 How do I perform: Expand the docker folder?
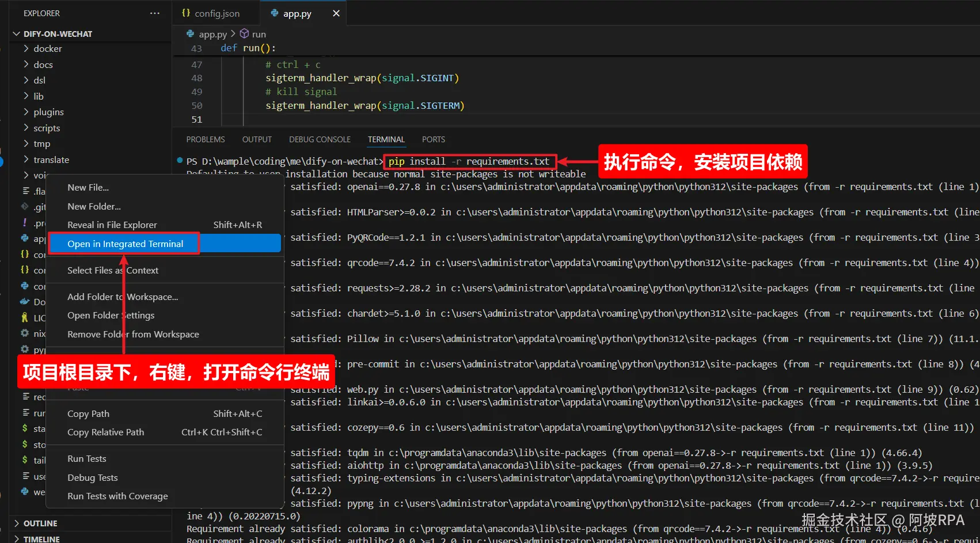91,49
